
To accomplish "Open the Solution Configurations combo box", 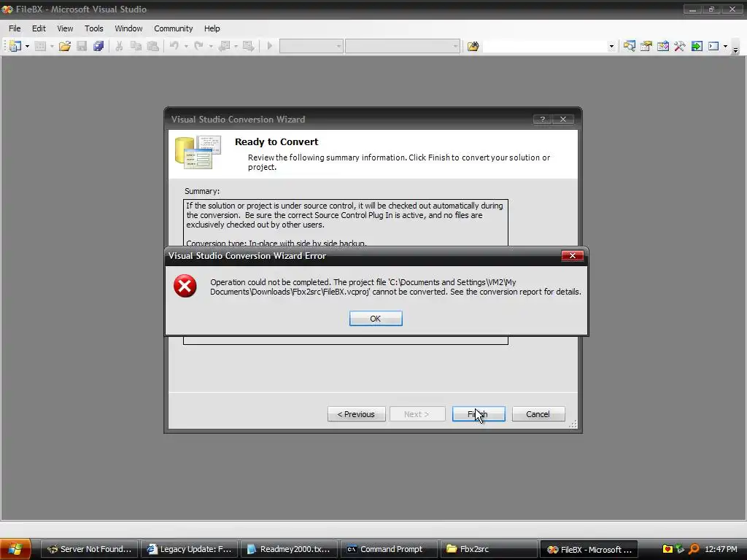I will (x=311, y=46).
